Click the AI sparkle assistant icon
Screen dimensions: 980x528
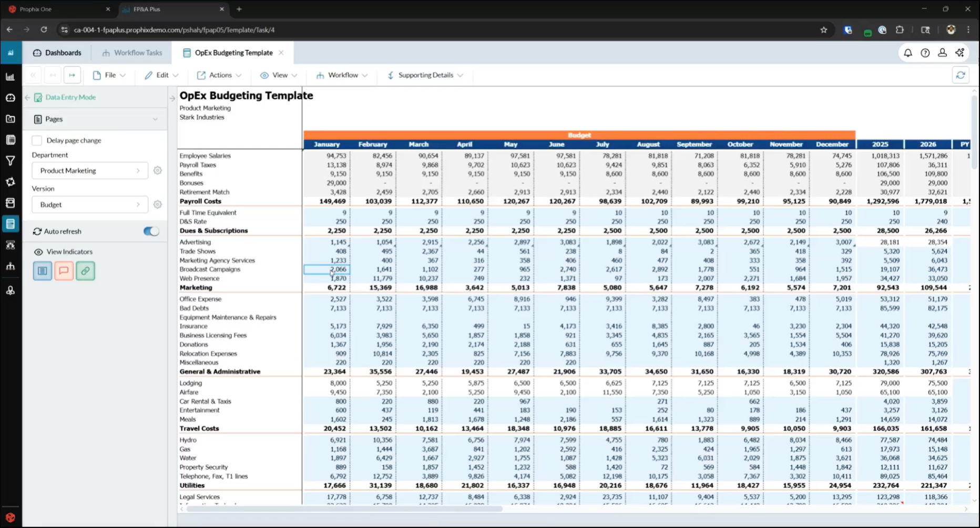(x=960, y=53)
